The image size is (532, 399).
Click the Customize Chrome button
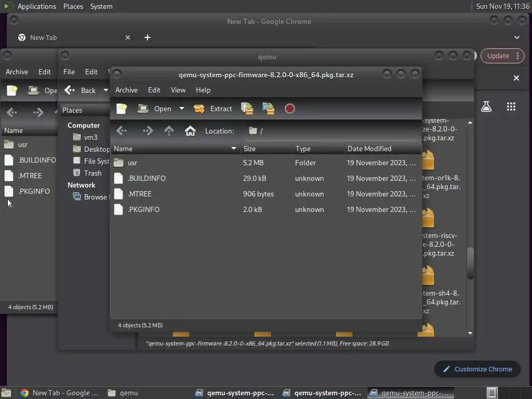pos(477,369)
